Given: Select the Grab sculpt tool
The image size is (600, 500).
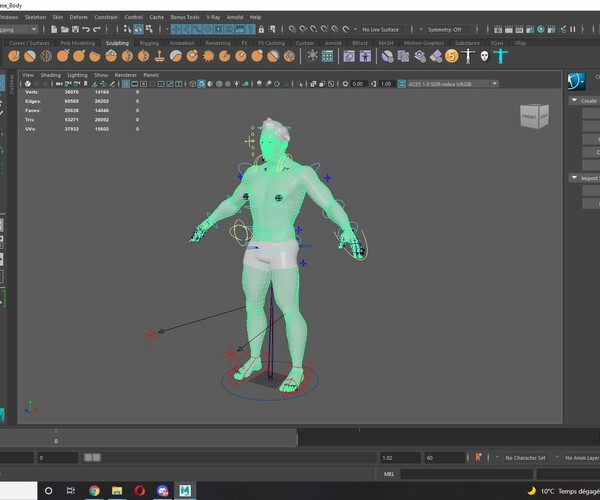Looking at the screenshot, I should [x=62, y=56].
